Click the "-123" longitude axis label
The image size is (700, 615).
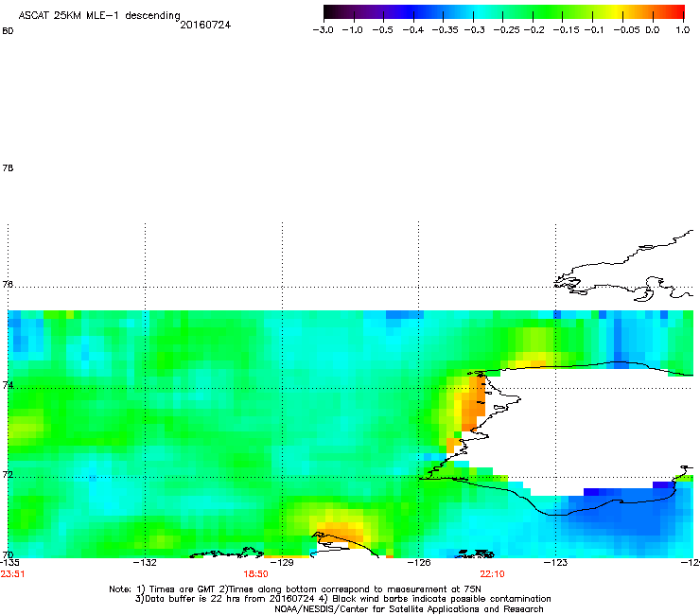pos(556,562)
